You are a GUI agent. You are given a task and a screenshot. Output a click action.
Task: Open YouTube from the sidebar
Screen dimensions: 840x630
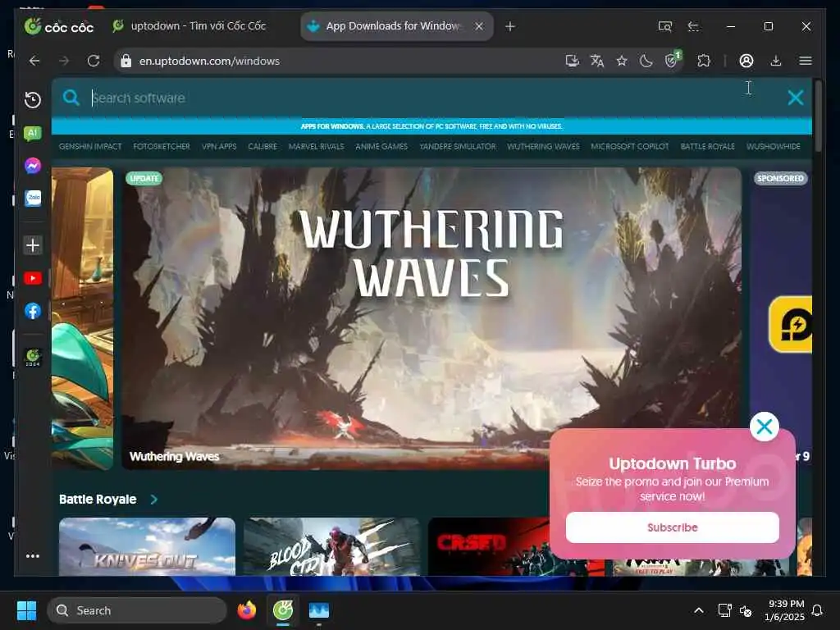(x=33, y=279)
